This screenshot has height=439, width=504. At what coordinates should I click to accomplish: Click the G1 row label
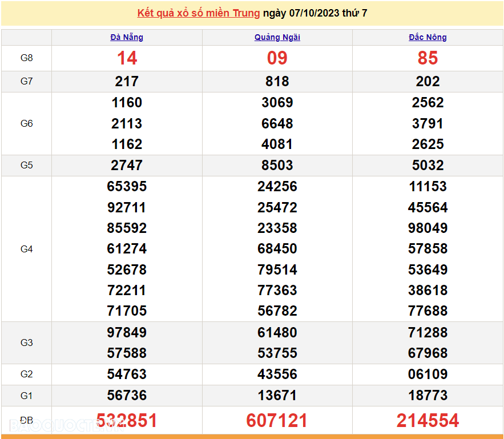pyautogui.click(x=26, y=396)
